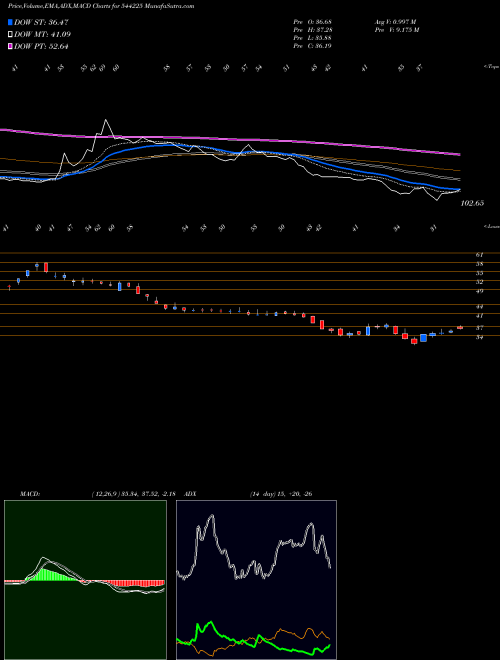The width and height of the screenshot is (500, 660).
Task: Click the white DOW MT legend swatch
Action: pyautogui.click(x=10, y=35)
